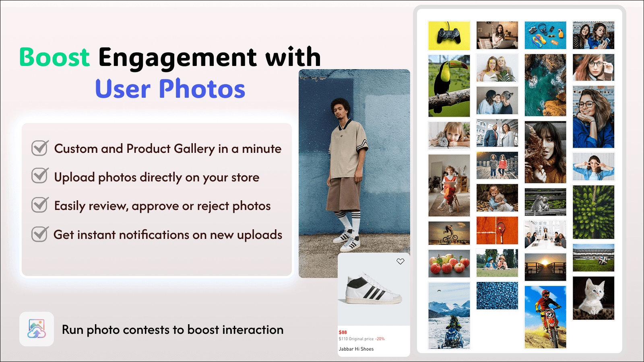Open the toucan bird photo
Screen dimensions: 644x362
[x=449, y=86]
